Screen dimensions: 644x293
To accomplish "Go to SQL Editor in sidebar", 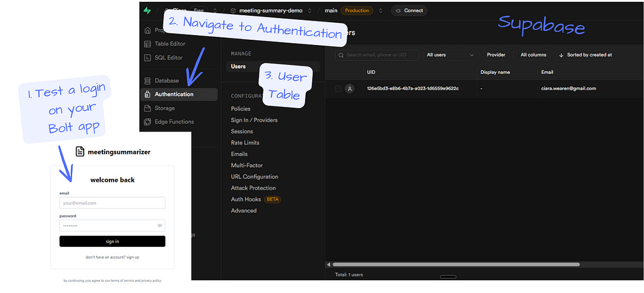I will 169,58.
